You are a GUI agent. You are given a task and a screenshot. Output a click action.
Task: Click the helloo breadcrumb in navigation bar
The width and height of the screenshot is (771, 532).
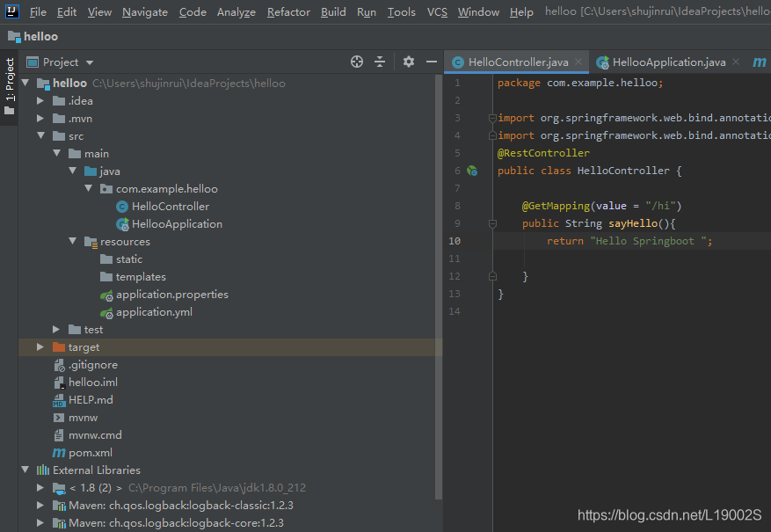point(33,36)
